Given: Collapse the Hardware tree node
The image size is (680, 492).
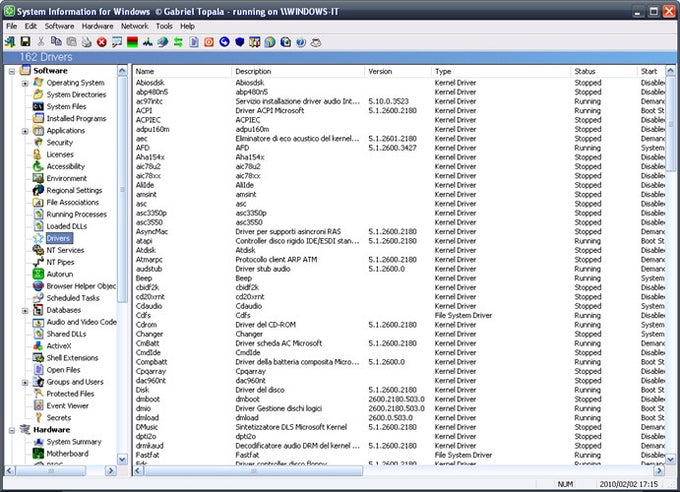Looking at the screenshot, I should (12, 430).
